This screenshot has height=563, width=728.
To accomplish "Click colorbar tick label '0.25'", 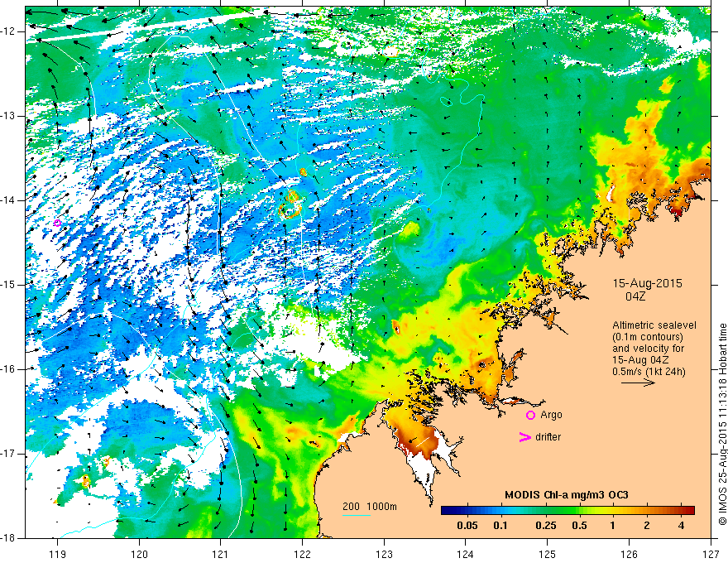I will (546, 526).
